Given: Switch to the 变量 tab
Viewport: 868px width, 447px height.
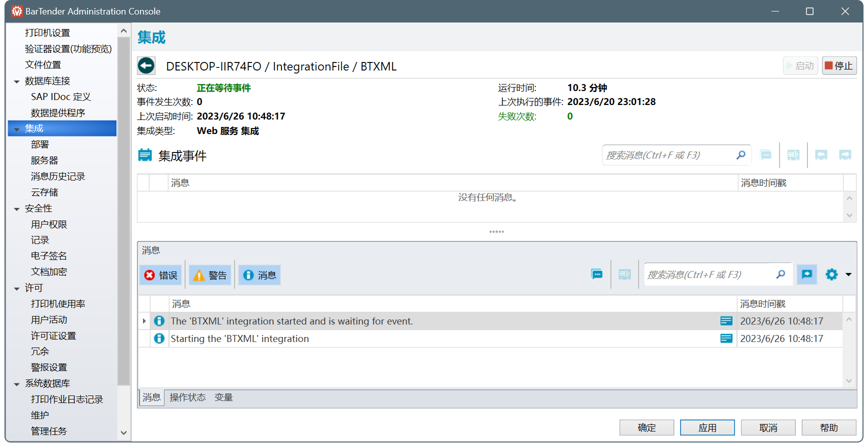Looking at the screenshot, I should (x=223, y=397).
